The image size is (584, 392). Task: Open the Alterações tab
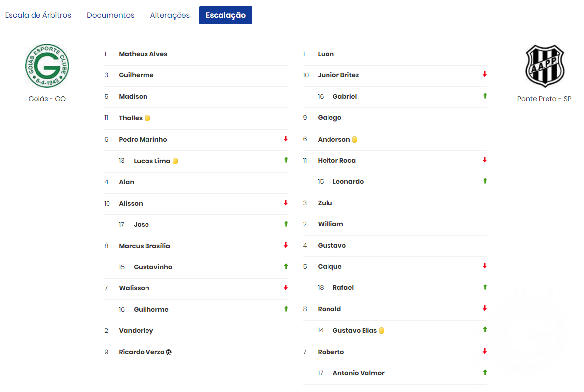coord(170,15)
